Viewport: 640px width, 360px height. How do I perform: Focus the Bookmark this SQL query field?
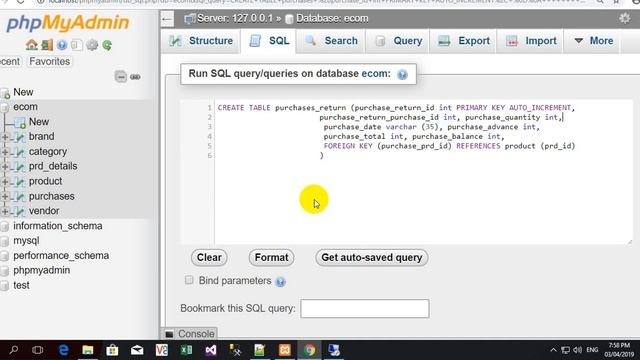click(364, 309)
